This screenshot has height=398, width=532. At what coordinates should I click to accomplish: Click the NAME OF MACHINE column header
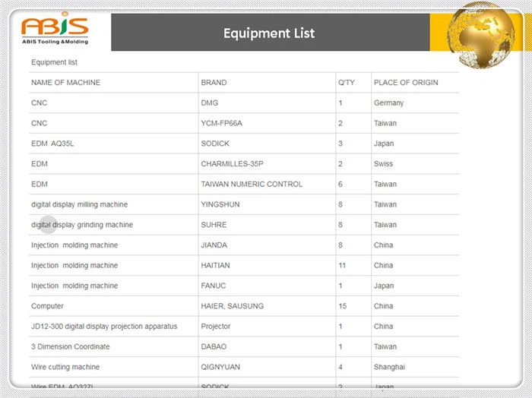tap(65, 82)
